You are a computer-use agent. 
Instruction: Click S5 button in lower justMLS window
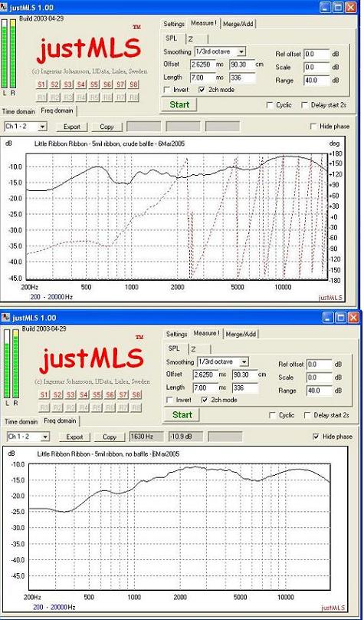click(97, 394)
